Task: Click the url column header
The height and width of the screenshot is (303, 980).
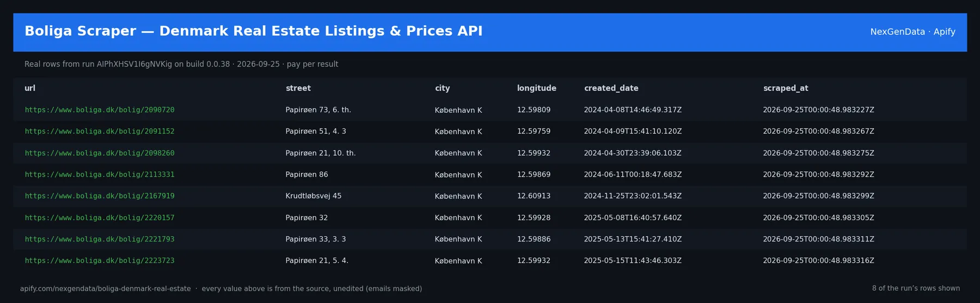Action: tap(30, 88)
